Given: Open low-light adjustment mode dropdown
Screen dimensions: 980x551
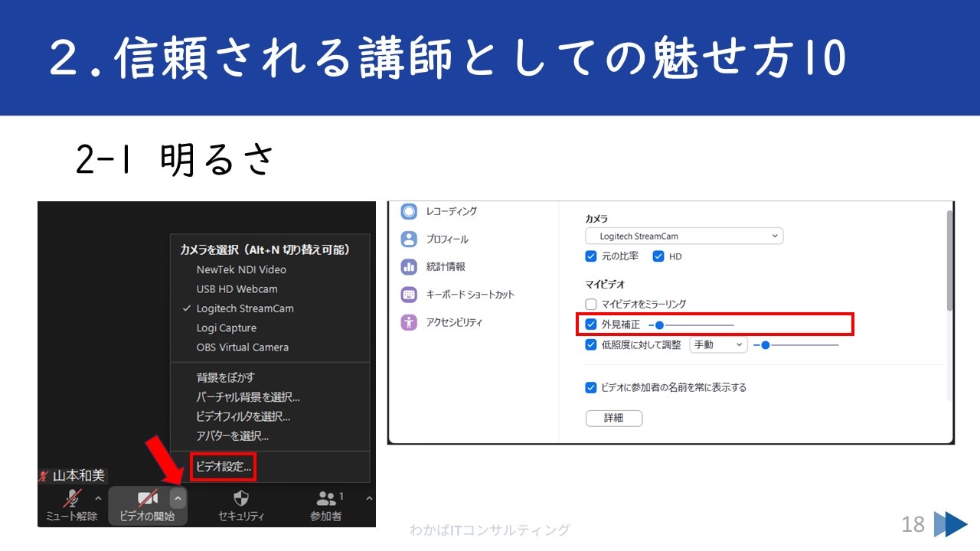Looking at the screenshot, I should point(718,345).
